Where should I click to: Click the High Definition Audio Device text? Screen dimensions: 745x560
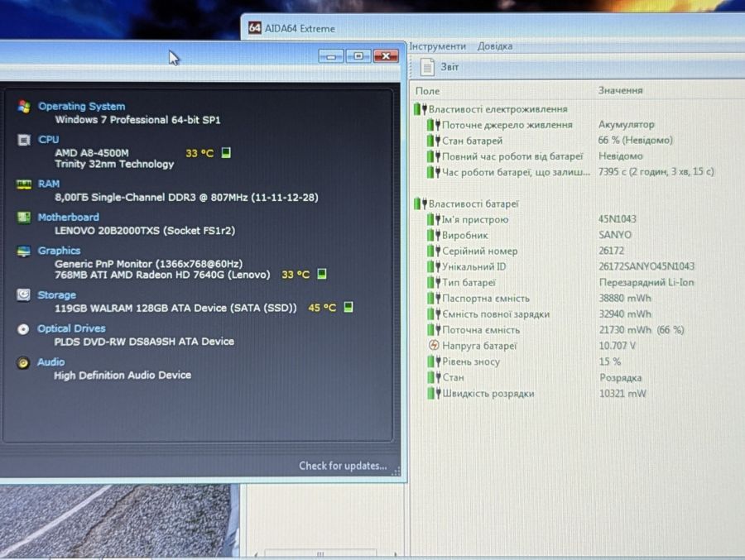(x=123, y=376)
